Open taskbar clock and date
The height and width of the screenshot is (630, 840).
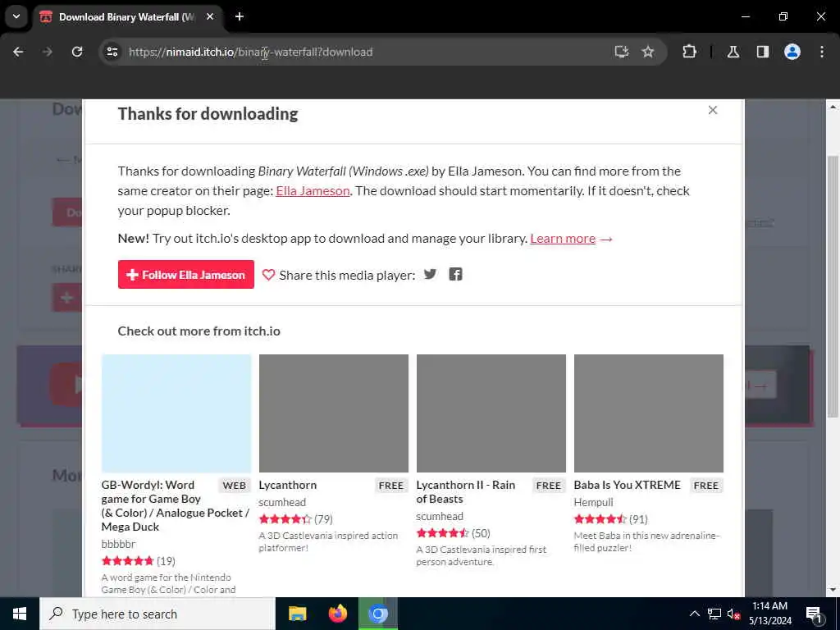pyautogui.click(x=769, y=614)
